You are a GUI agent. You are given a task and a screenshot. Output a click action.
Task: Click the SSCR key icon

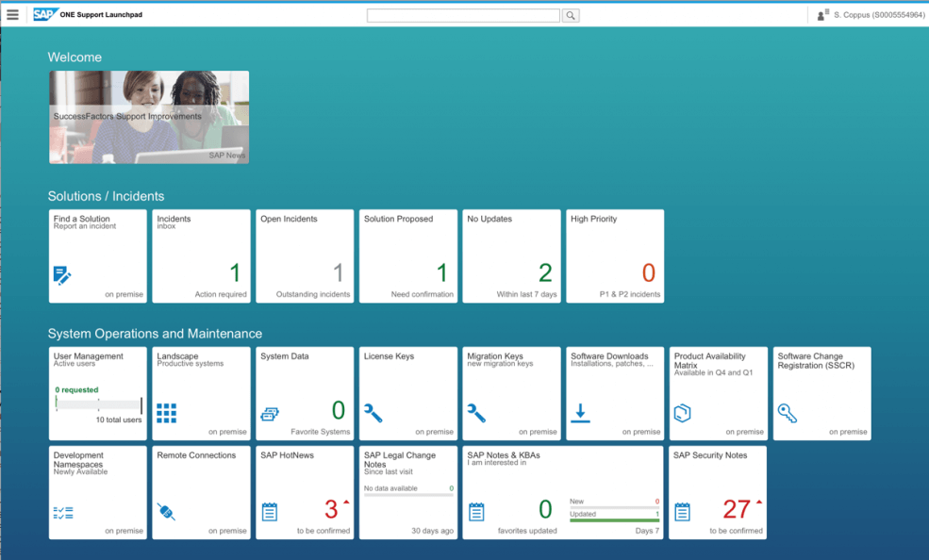click(x=787, y=413)
